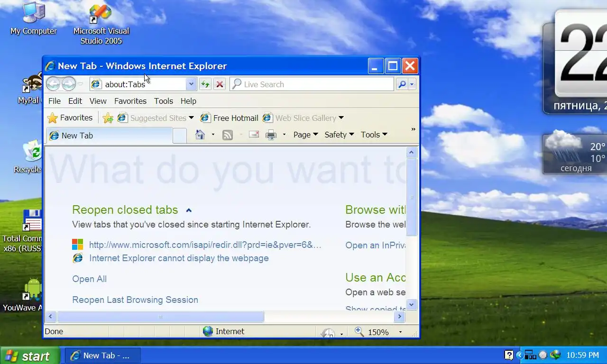
Task: Click the New Tab taskbar button
Action: coord(102,355)
